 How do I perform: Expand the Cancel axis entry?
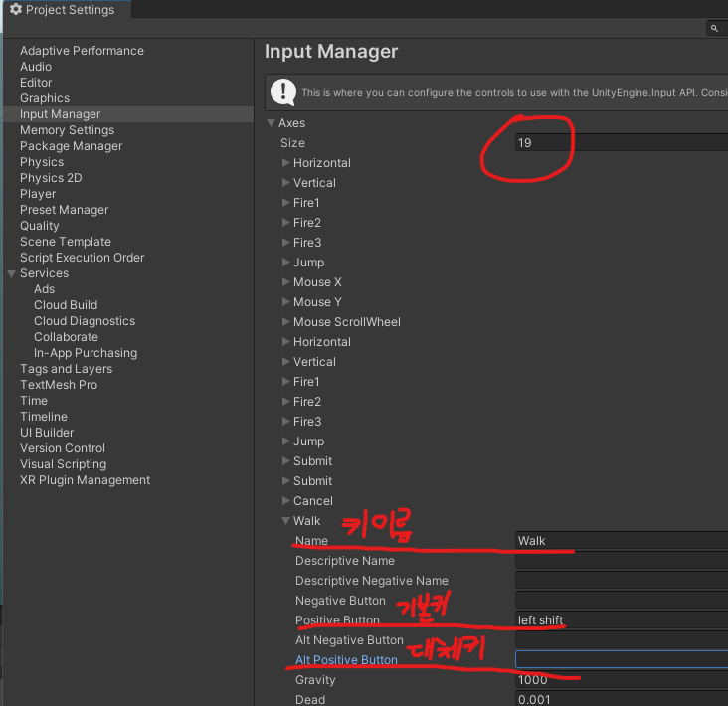(x=285, y=501)
